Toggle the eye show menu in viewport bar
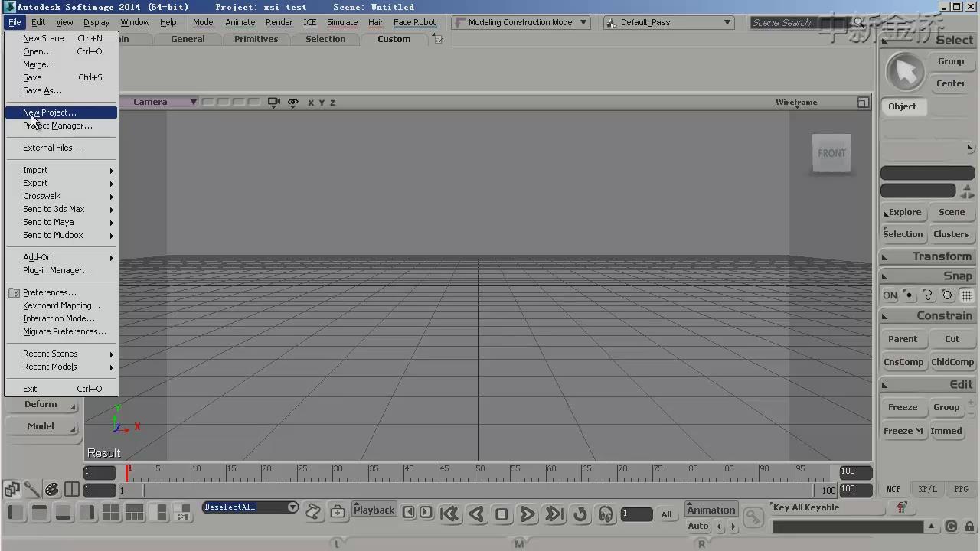This screenshot has height=551, width=980. [x=292, y=102]
